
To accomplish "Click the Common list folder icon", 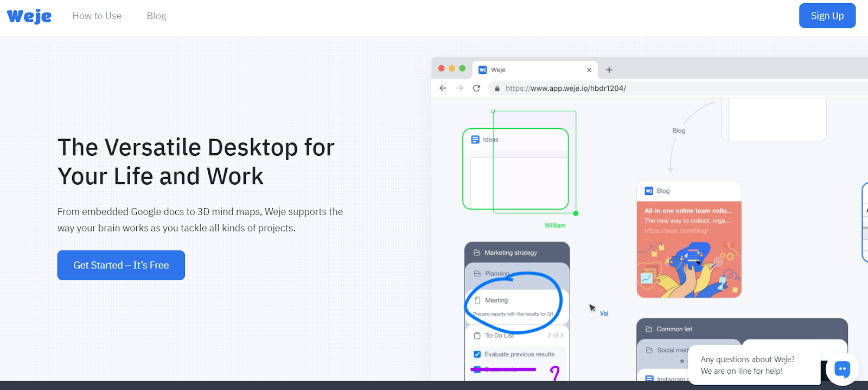I will coord(649,329).
